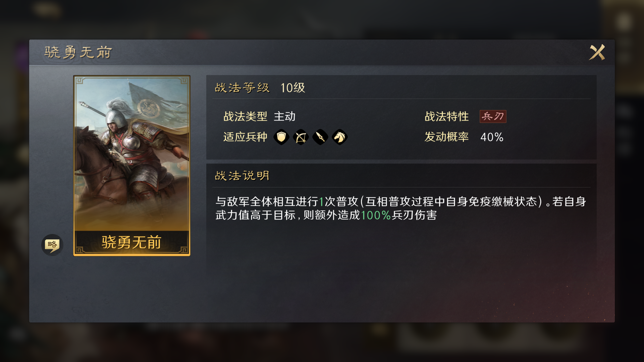
Task: Click the green 100% damage value
Action: point(376,215)
